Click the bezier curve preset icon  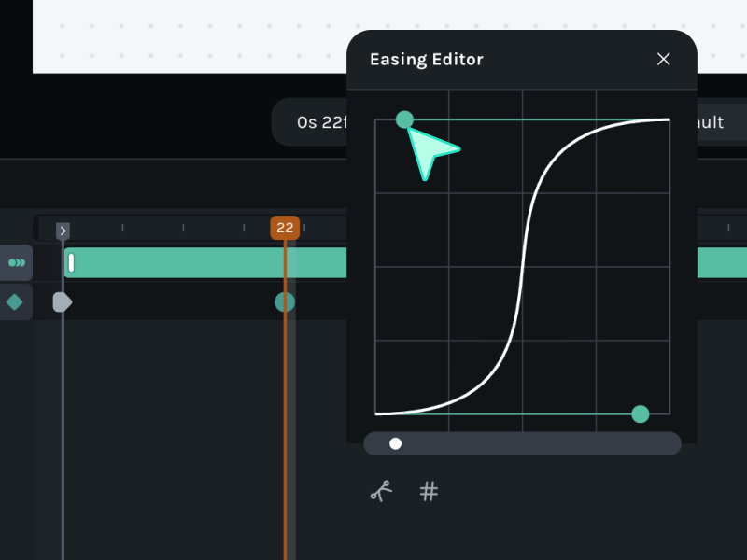tap(381, 491)
